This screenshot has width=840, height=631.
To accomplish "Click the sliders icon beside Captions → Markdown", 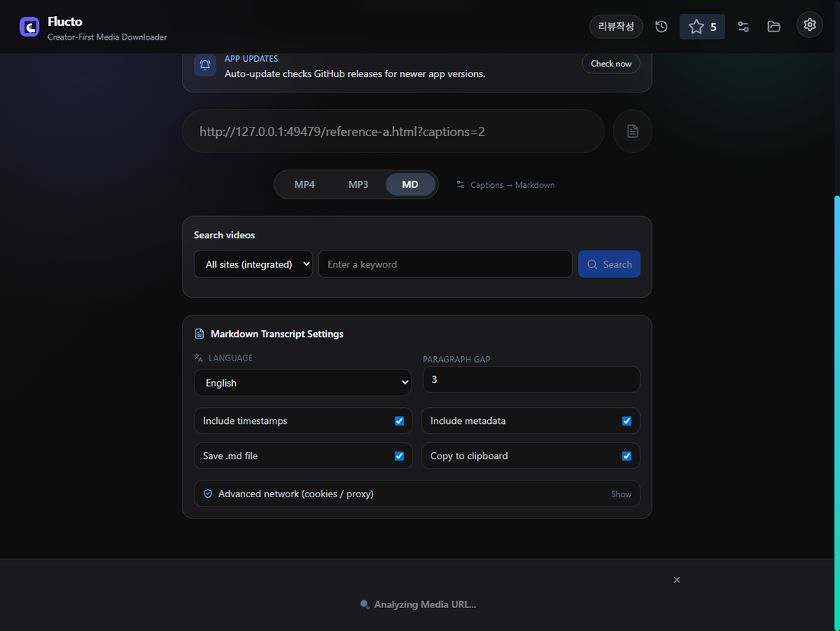I will click(x=460, y=185).
